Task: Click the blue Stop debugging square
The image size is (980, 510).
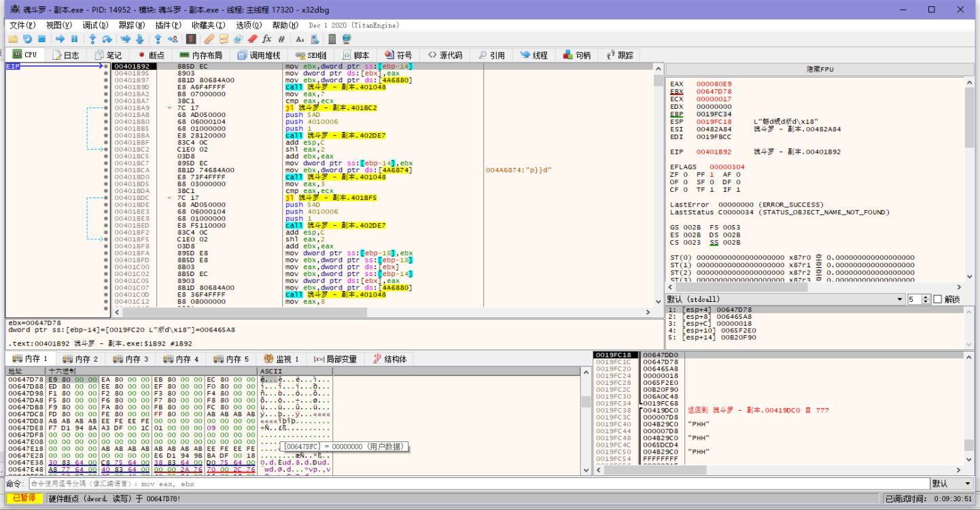Action: pos(41,39)
